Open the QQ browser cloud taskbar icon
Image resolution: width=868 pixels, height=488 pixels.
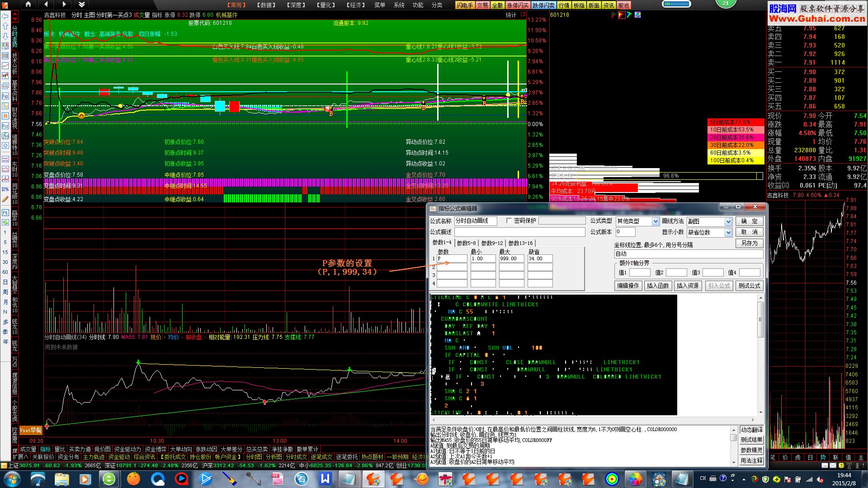157,479
